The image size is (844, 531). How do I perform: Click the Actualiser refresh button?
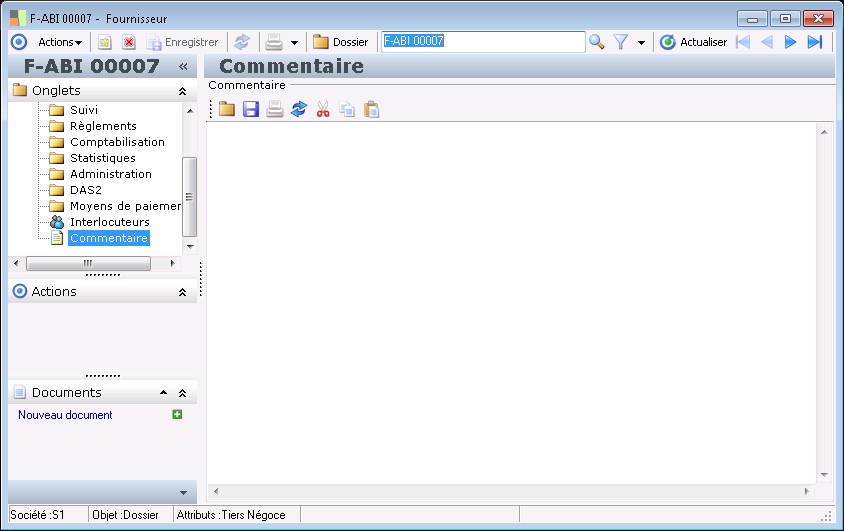tap(693, 42)
